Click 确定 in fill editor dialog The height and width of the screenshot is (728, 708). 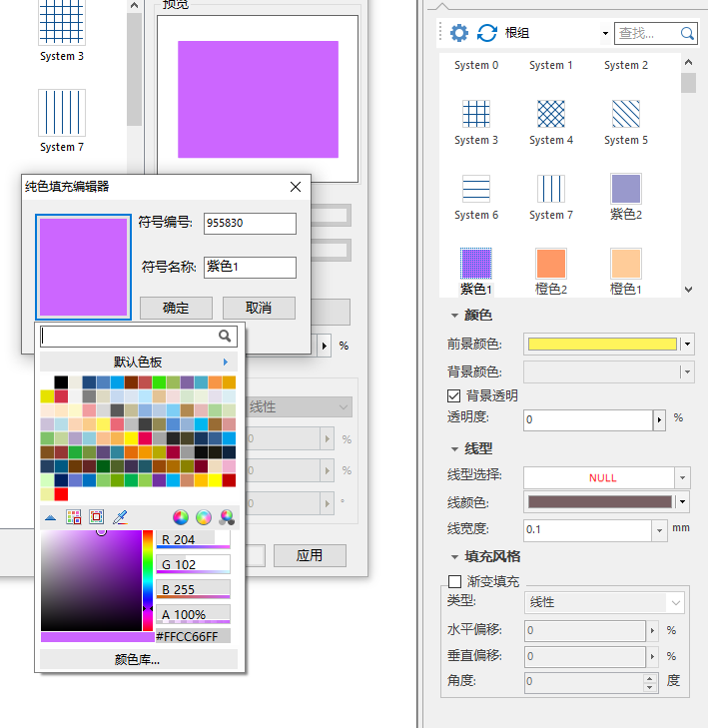pos(176,308)
